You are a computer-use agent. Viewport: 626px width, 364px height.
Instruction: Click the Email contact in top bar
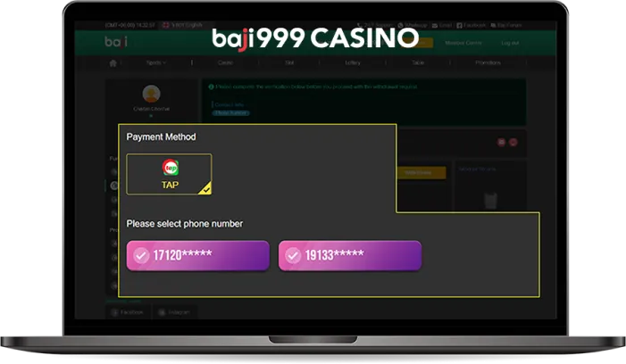pyautogui.click(x=442, y=25)
